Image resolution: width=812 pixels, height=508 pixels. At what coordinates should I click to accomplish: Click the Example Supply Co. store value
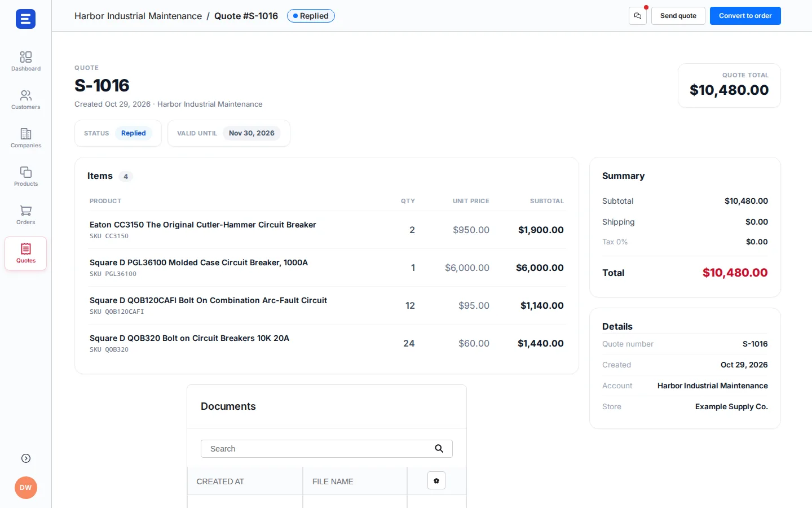click(731, 406)
